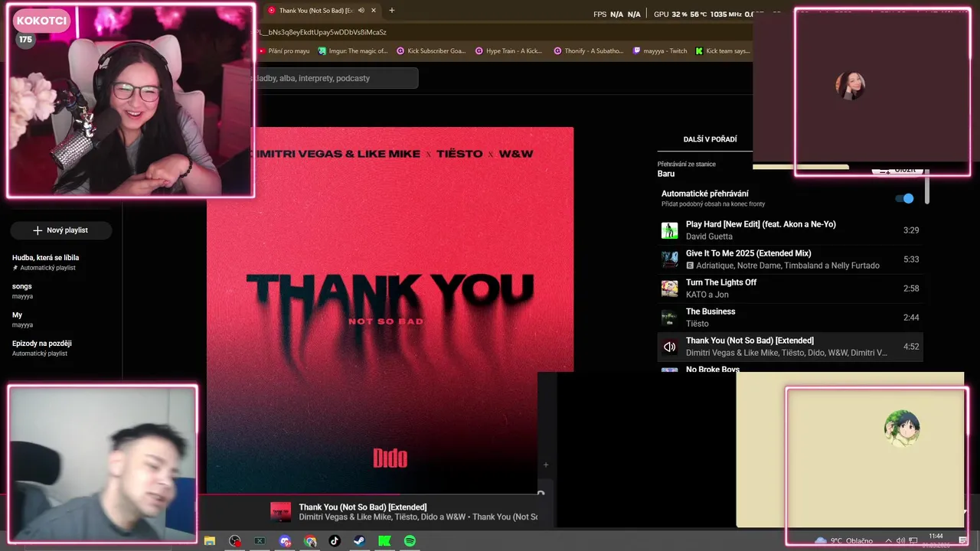Open the Excel taskbar icon
Viewport: 980px width, 551px height.
pos(260,541)
